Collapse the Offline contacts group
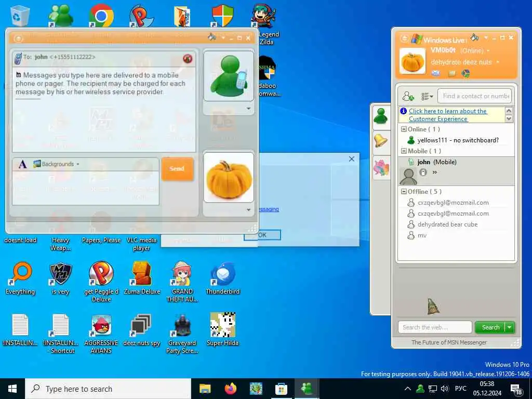 tap(404, 192)
